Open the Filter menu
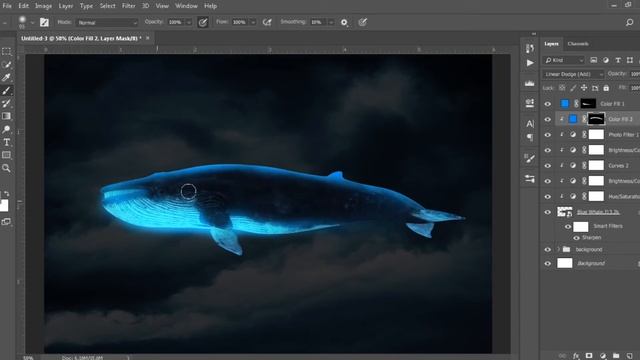 (128, 6)
